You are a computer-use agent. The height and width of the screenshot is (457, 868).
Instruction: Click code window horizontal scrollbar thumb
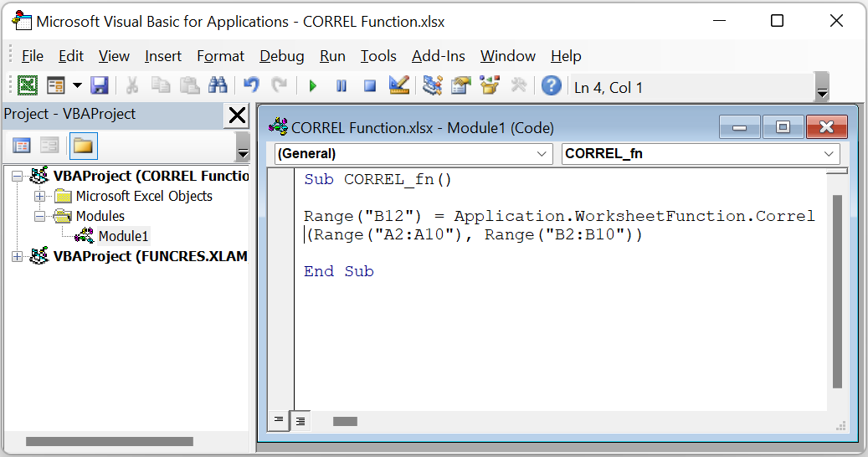345,422
